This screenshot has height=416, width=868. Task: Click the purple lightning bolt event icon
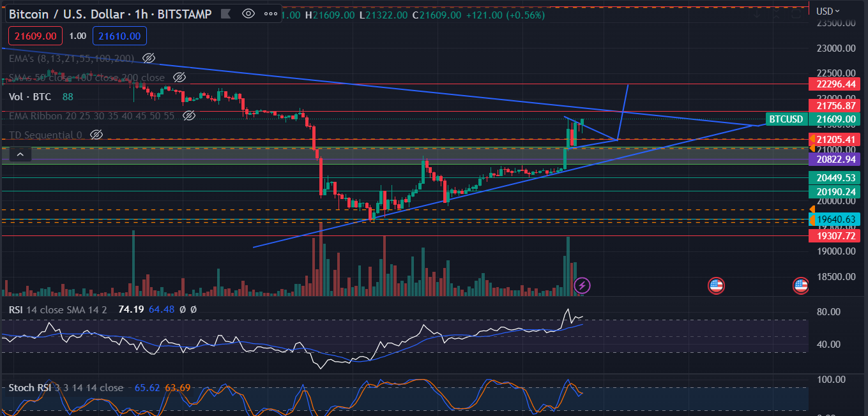(582, 285)
